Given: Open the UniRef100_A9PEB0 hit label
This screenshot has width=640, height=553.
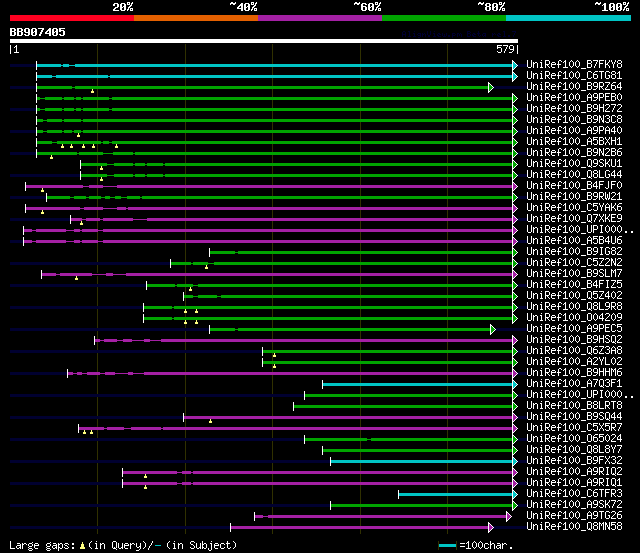Looking at the screenshot, I should click(574, 98).
